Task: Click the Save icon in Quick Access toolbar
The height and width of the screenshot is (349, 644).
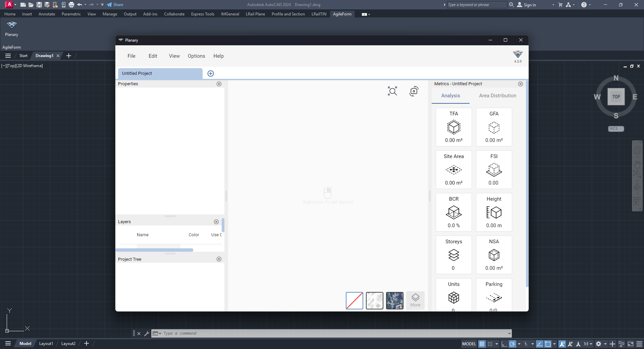Action: 39,5
